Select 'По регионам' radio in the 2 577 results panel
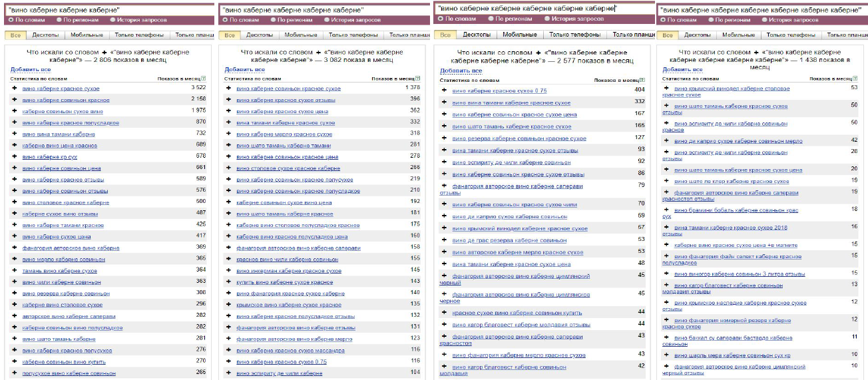The width and height of the screenshot is (868, 380). [491, 19]
